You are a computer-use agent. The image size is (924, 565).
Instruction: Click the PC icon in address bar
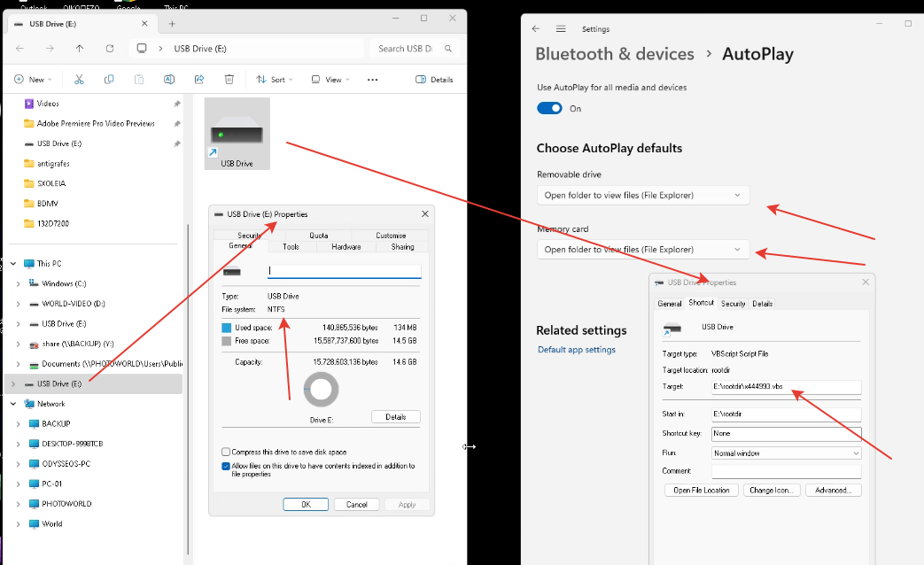coord(142,49)
